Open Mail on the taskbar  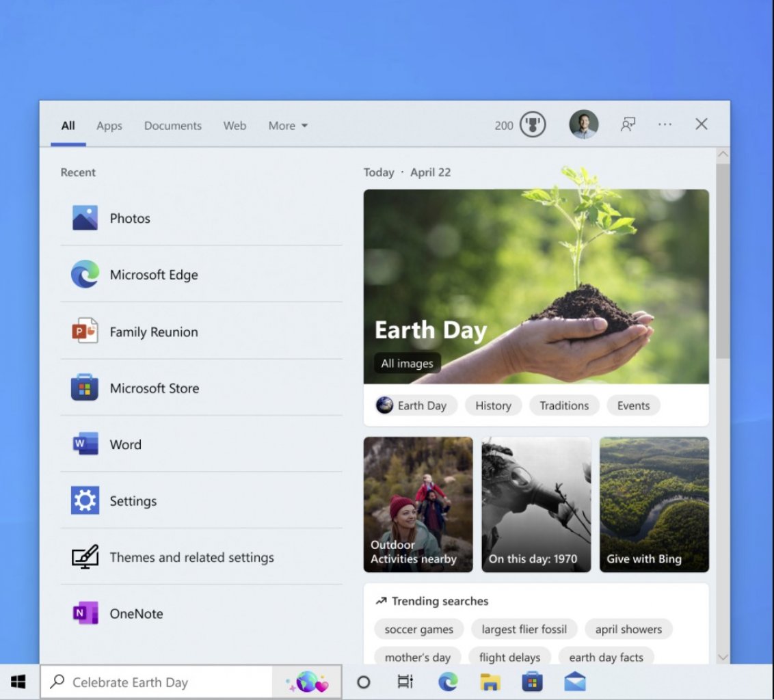click(x=575, y=682)
